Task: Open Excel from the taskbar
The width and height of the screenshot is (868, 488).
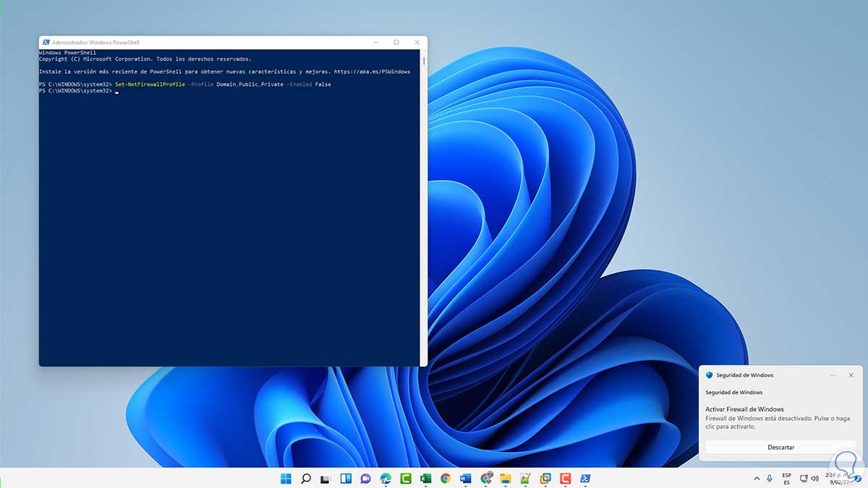Action: [425, 479]
